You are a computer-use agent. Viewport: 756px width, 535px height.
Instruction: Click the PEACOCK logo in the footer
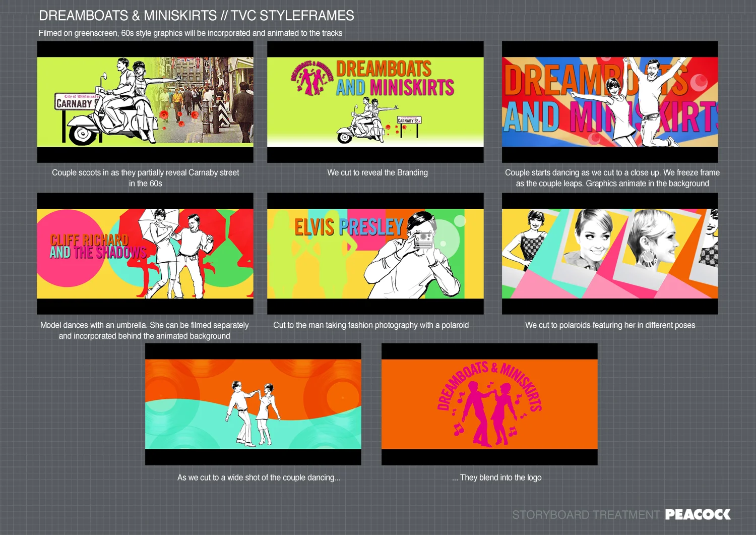(x=698, y=514)
